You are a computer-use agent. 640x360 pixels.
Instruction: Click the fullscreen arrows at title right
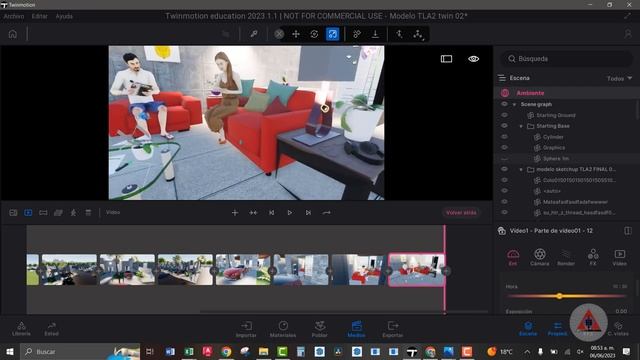pos(627,16)
